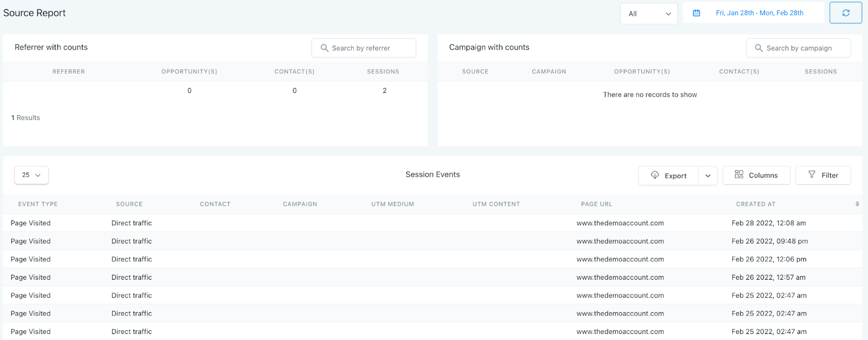
Task: Sort by the Sessions column in Referrer table
Action: (383, 72)
